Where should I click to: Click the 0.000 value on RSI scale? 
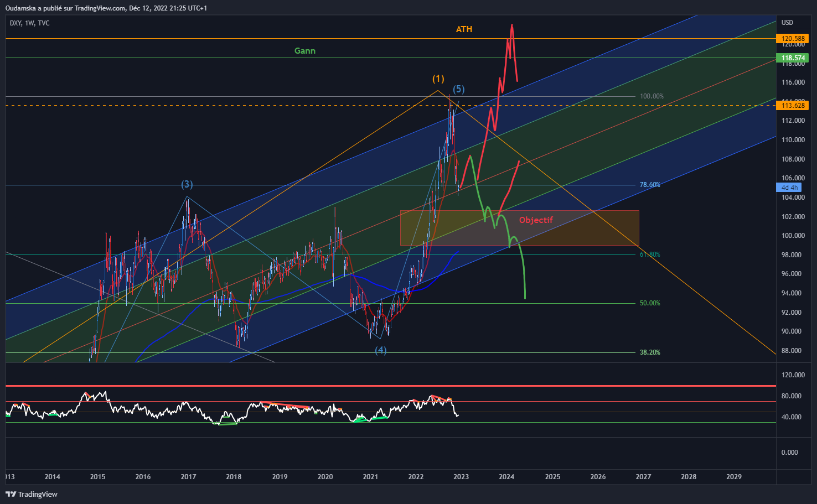pyautogui.click(x=790, y=453)
